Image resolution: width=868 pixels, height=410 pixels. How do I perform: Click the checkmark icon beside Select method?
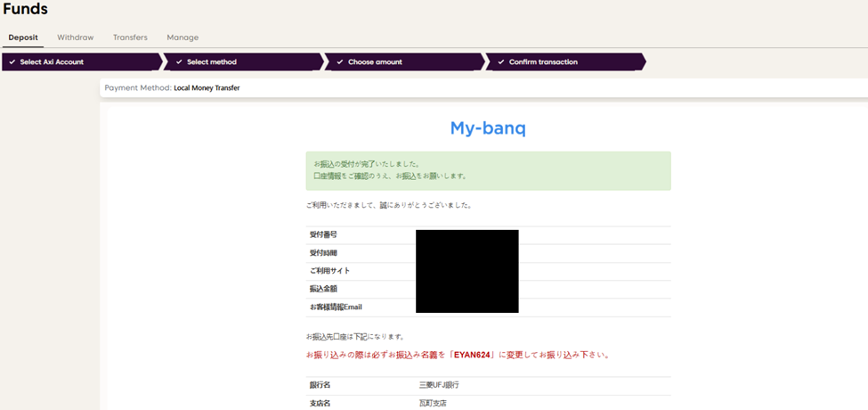pos(178,62)
